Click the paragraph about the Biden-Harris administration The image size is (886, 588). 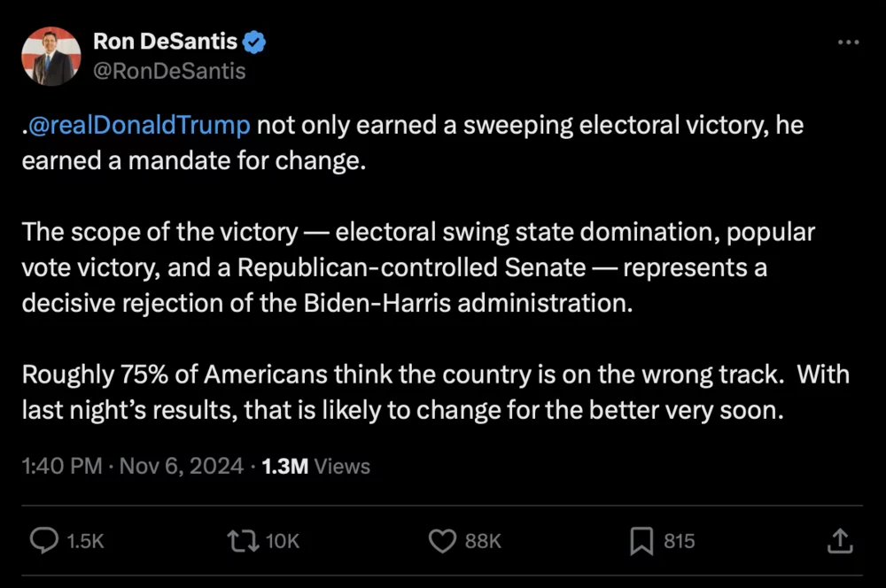coord(418,267)
